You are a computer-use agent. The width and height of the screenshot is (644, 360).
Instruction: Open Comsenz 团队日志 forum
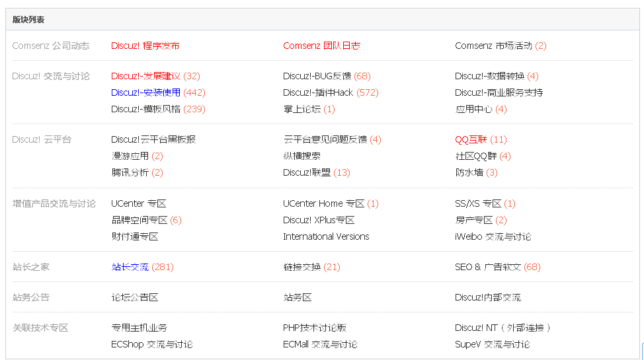pos(321,46)
